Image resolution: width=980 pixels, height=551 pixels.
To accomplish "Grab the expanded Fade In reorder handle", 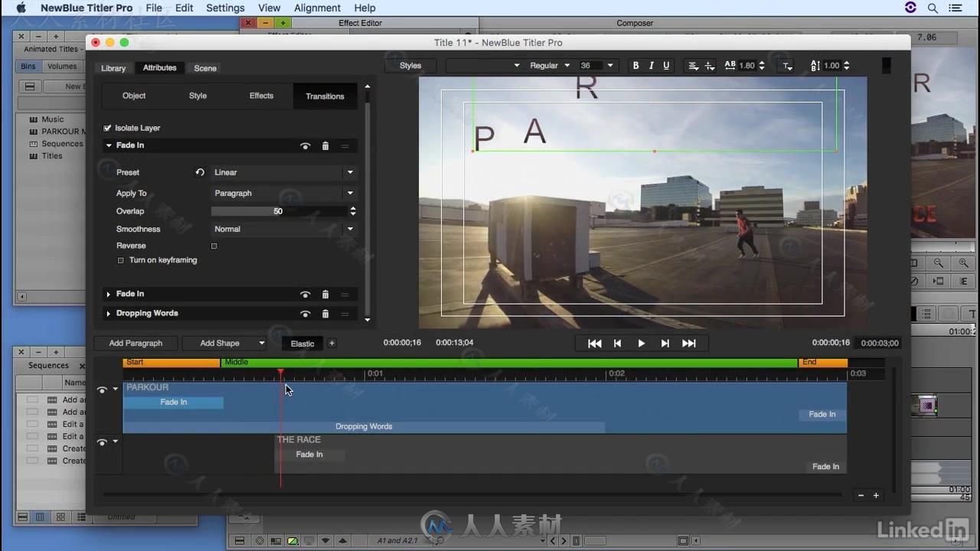I will [x=345, y=145].
